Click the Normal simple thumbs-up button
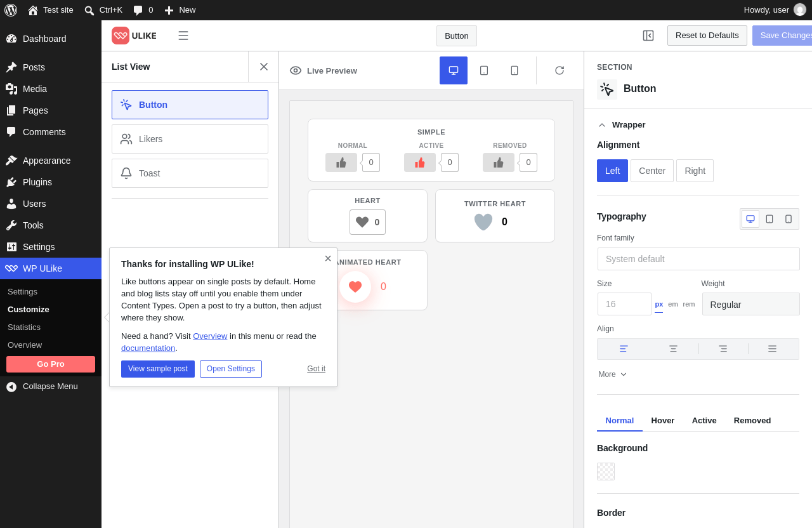Image resolution: width=812 pixels, height=528 pixels. pos(341,162)
